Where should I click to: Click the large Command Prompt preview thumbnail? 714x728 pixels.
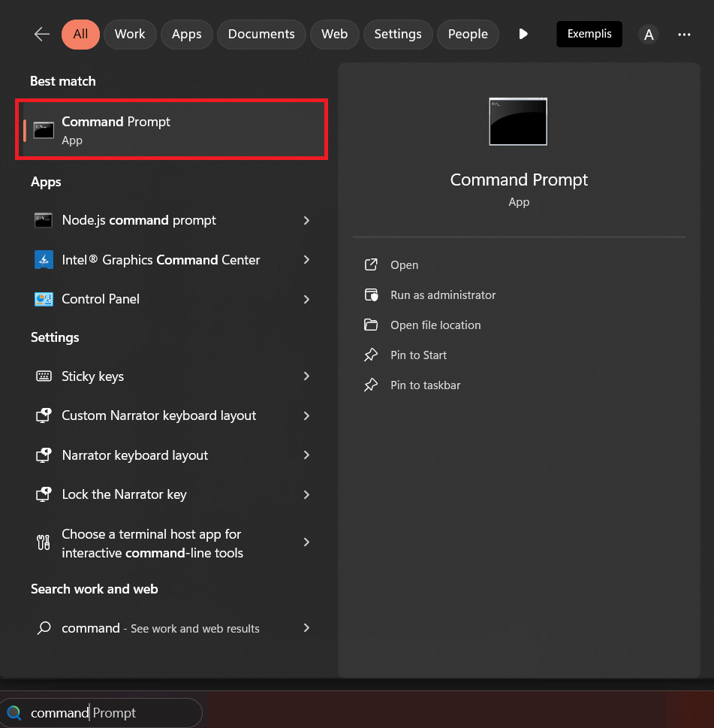click(518, 122)
